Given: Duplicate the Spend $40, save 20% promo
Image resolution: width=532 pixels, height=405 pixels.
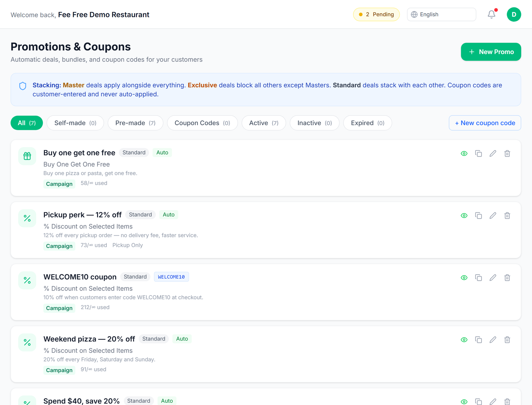Looking at the screenshot, I should [x=478, y=401].
